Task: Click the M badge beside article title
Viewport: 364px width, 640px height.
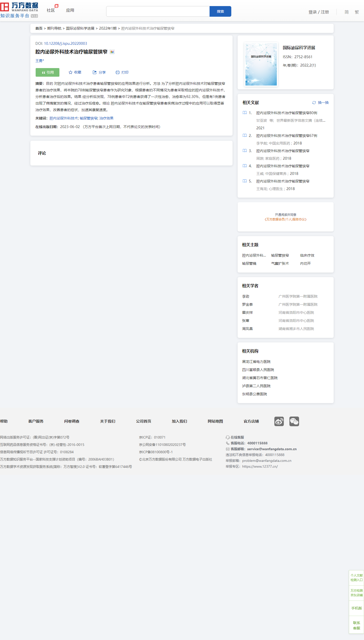Action: click(x=112, y=52)
